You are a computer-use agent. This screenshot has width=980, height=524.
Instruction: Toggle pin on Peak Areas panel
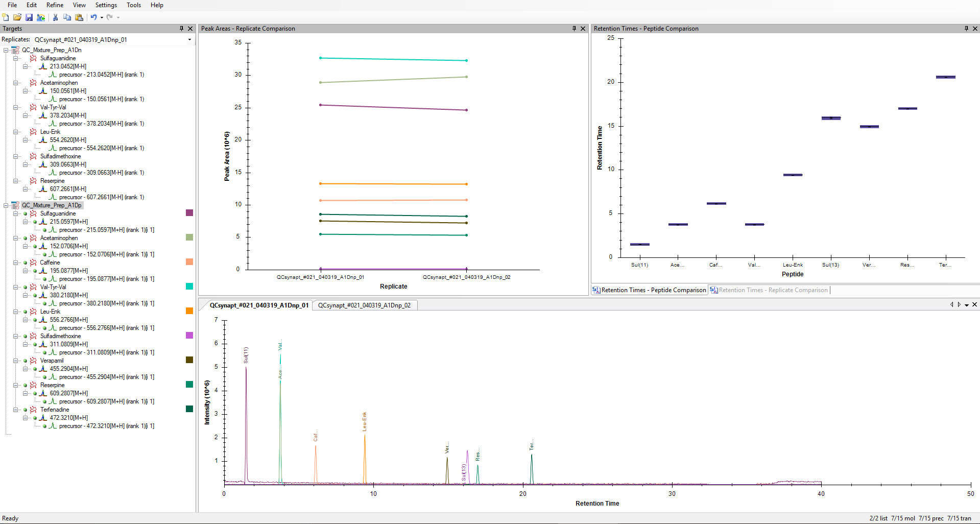click(574, 29)
